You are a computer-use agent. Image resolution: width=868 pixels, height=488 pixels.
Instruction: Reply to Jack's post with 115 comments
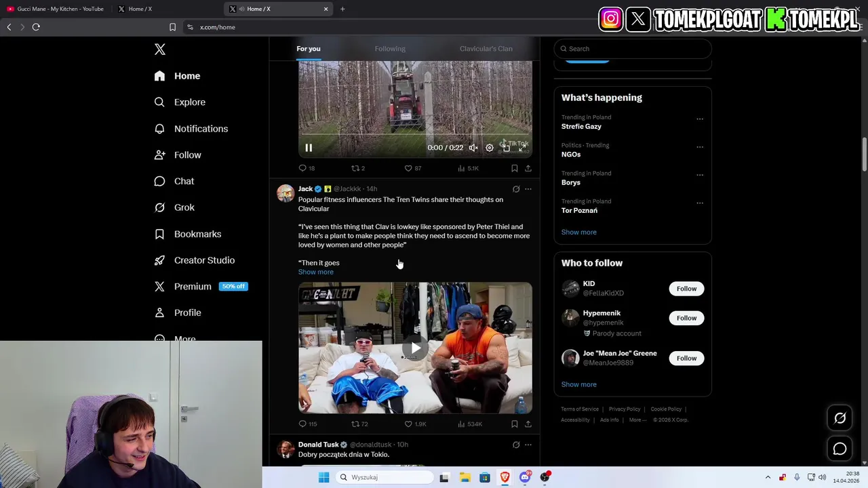click(308, 424)
